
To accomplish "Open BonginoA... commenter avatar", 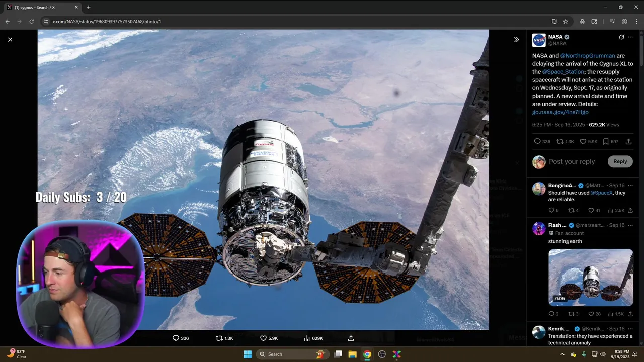I will pos(539,189).
